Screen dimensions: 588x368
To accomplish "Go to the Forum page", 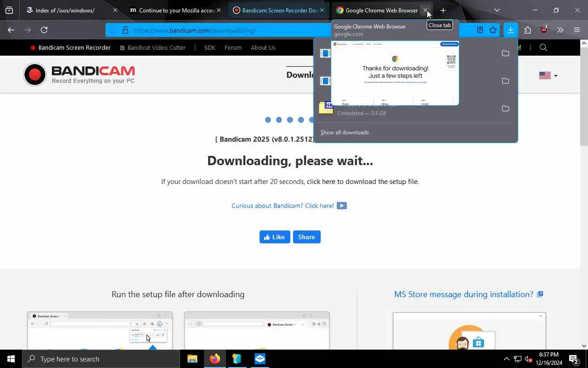I will [233, 47].
